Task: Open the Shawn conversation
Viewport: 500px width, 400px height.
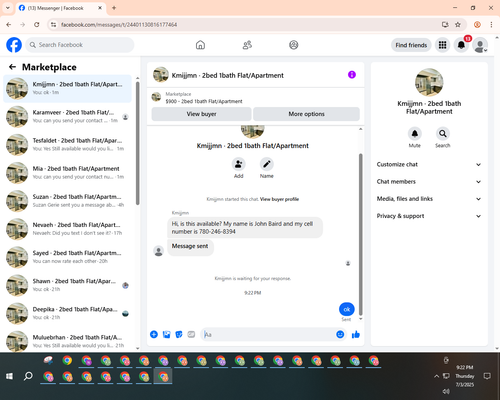Action: coord(67,285)
